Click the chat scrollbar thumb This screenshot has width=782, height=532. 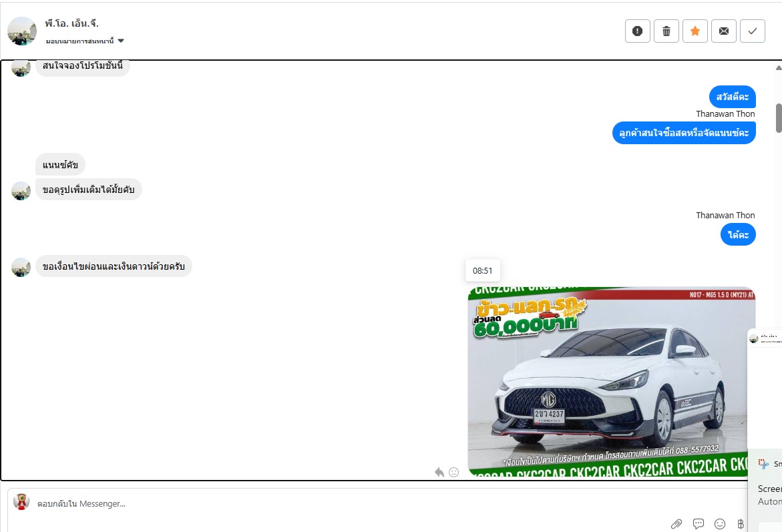(779, 117)
